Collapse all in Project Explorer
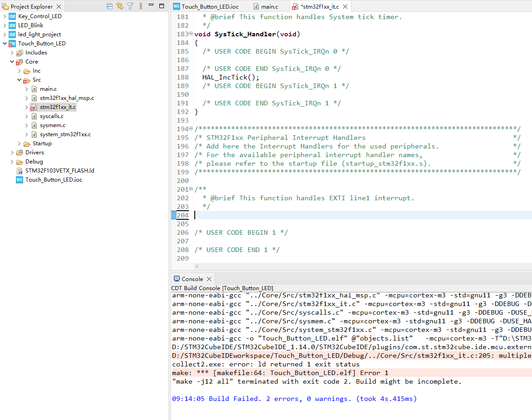 109,6
